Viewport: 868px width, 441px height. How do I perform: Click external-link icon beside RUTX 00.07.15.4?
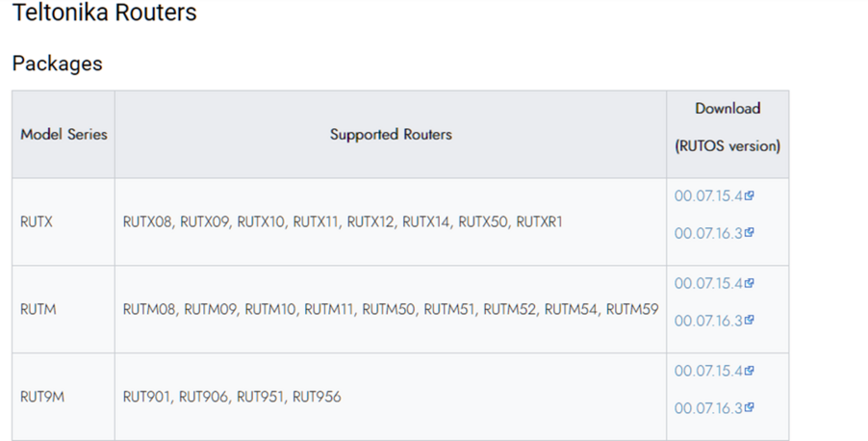749,195
